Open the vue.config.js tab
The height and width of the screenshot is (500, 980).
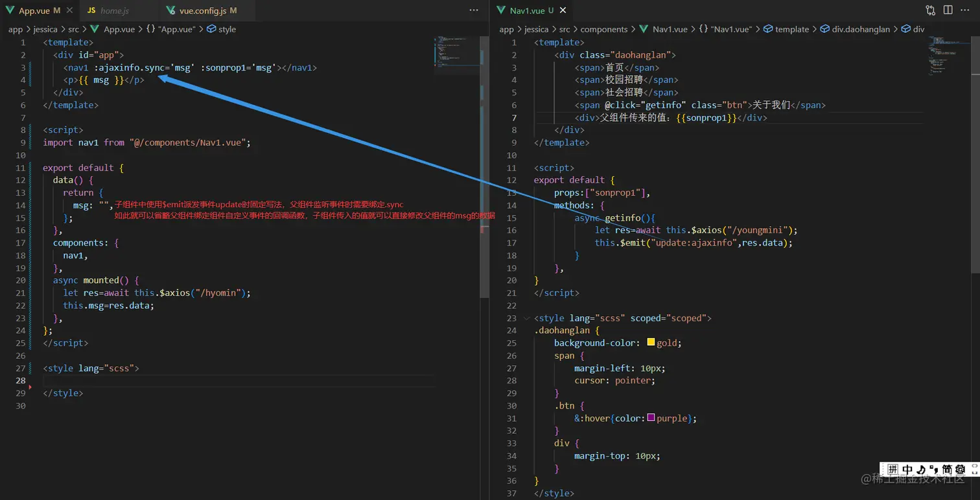pos(207,10)
